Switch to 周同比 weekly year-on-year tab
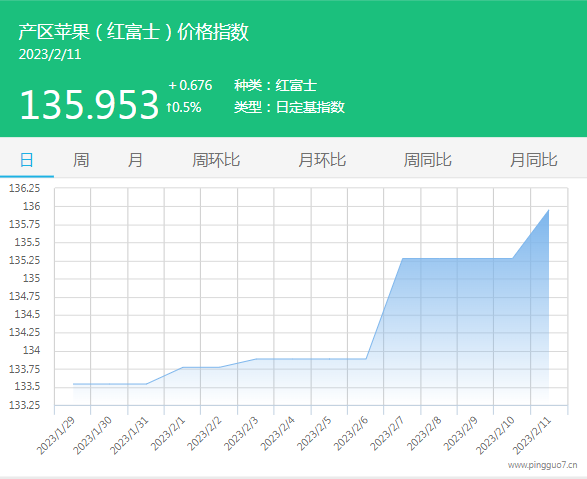 (x=428, y=160)
